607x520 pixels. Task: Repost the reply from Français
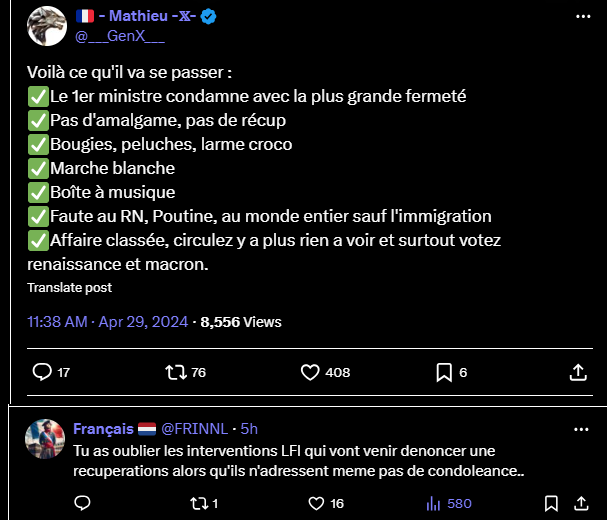click(x=197, y=504)
